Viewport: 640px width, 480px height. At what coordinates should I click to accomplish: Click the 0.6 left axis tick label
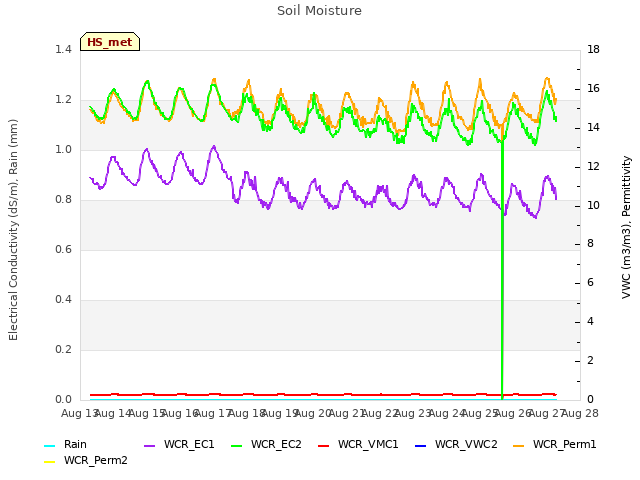tap(63, 250)
